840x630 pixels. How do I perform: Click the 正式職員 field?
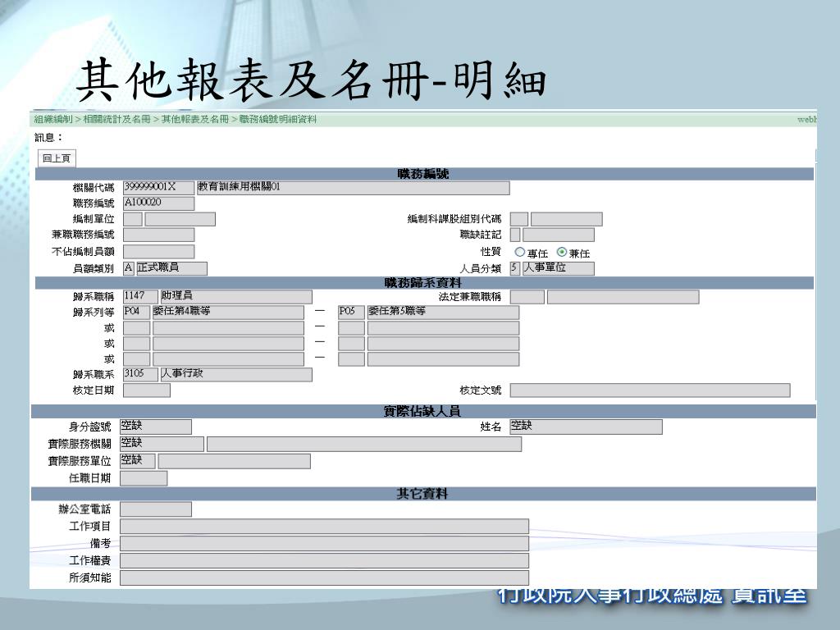coord(171,268)
